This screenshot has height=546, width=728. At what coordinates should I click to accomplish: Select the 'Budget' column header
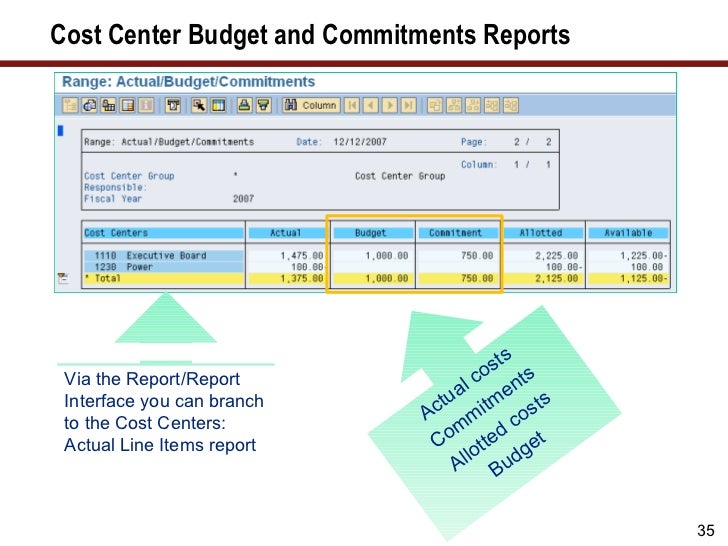pos(371,233)
